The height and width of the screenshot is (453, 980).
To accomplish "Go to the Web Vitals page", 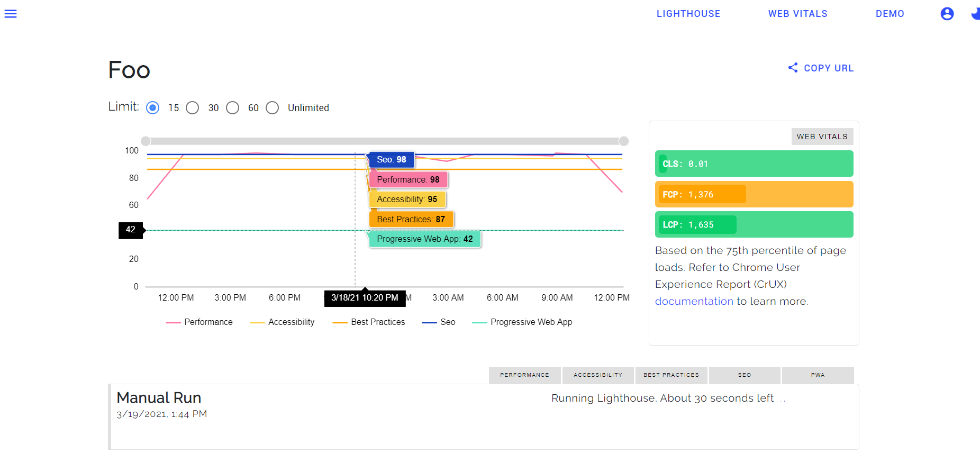I will [797, 14].
